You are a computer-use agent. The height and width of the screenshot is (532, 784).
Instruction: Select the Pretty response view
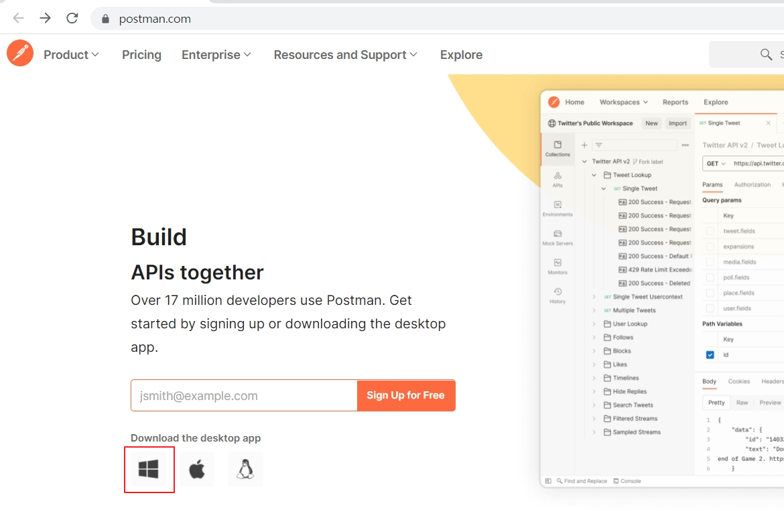pyautogui.click(x=716, y=403)
